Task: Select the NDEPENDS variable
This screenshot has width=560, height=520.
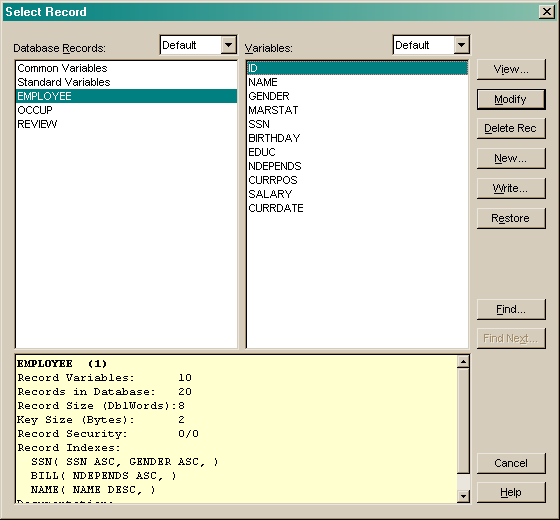Action: [x=357, y=166]
